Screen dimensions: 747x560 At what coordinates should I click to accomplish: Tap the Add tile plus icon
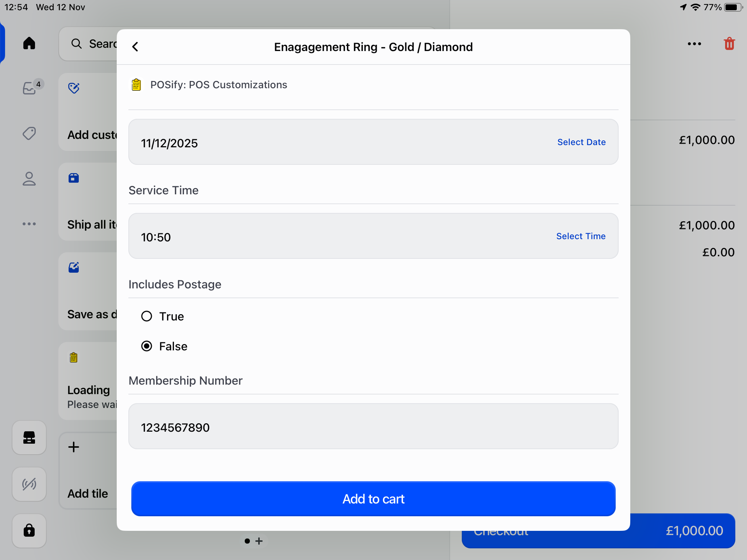click(74, 447)
